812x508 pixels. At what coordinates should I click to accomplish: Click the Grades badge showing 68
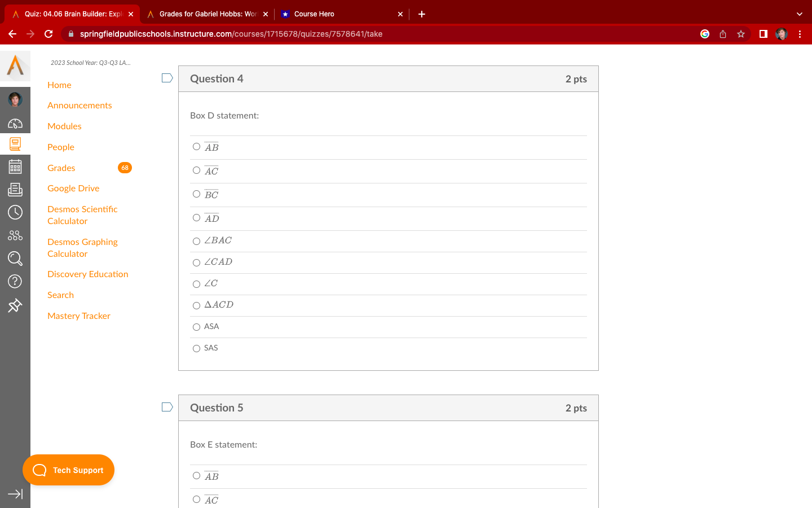click(x=125, y=168)
